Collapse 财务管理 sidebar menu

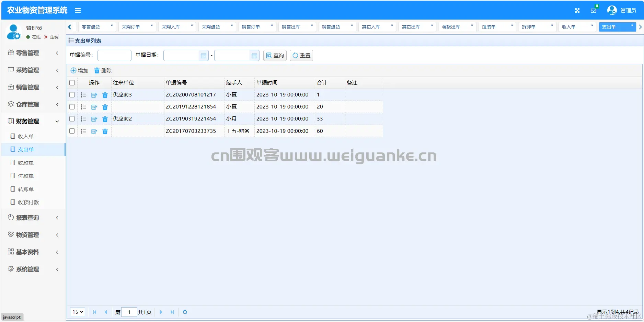pos(33,121)
